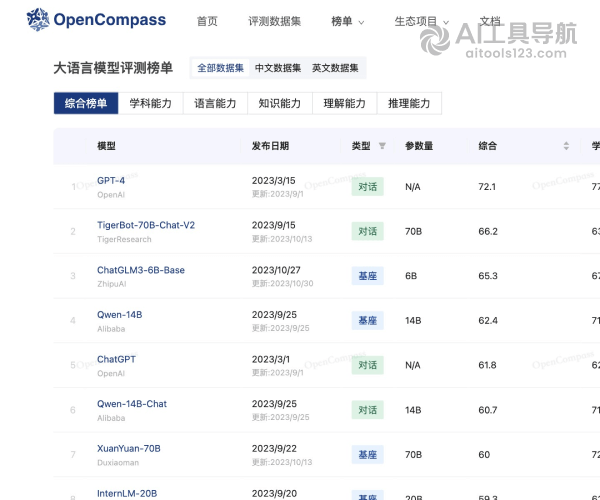
Task: Click the 基座 tag in ChatGLM3-6B-Base row
Action: [367, 276]
